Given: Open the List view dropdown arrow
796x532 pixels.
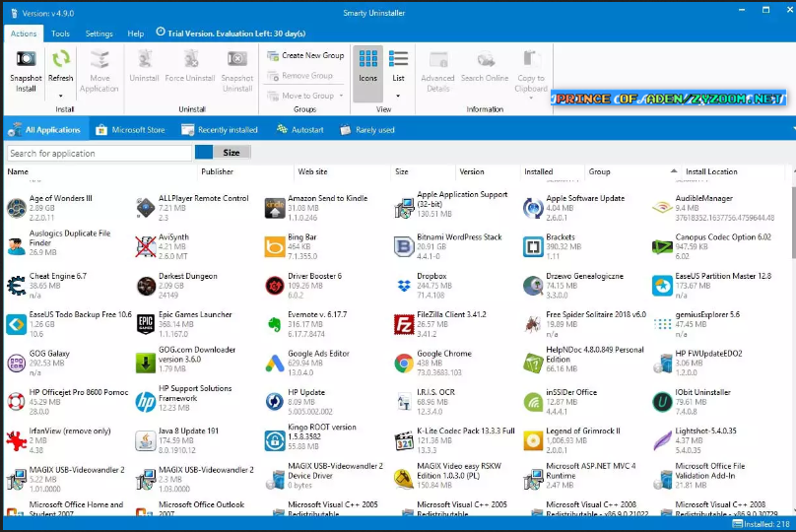Looking at the screenshot, I should coord(398,96).
